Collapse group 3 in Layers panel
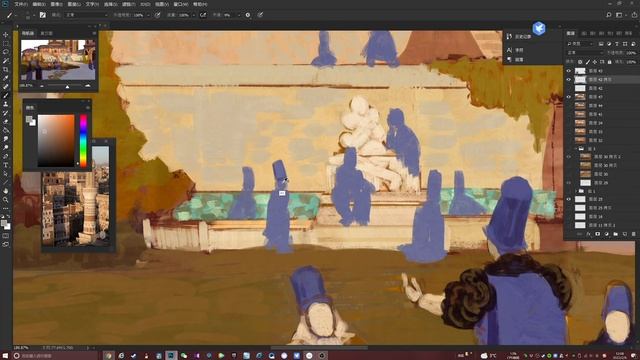Viewport: 640px width, 360px height. point(576,149)
